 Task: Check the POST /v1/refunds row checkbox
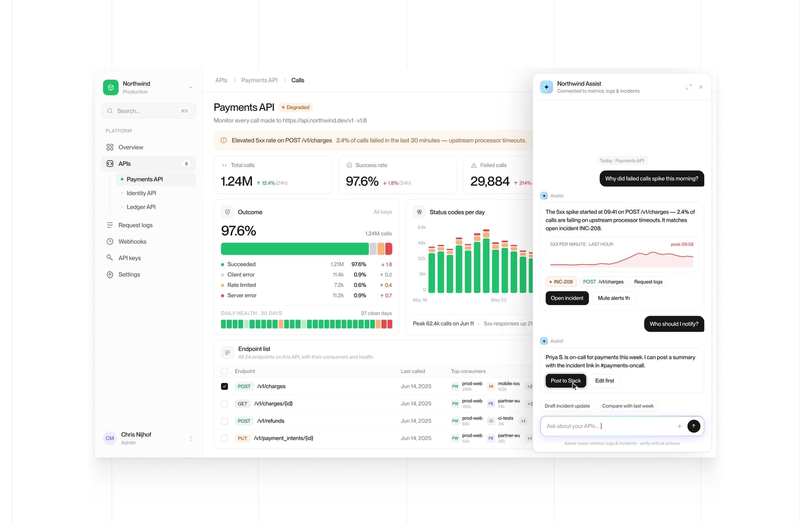pos(225,421)
